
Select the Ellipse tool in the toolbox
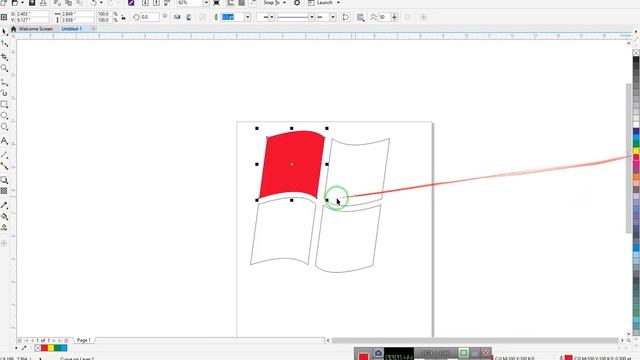[x=4, y=116]
